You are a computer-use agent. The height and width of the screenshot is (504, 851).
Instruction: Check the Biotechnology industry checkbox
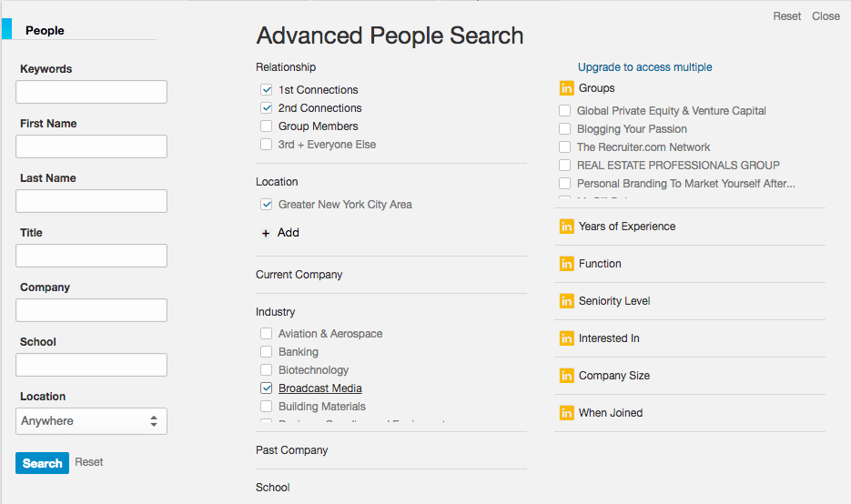click(266, 370)
